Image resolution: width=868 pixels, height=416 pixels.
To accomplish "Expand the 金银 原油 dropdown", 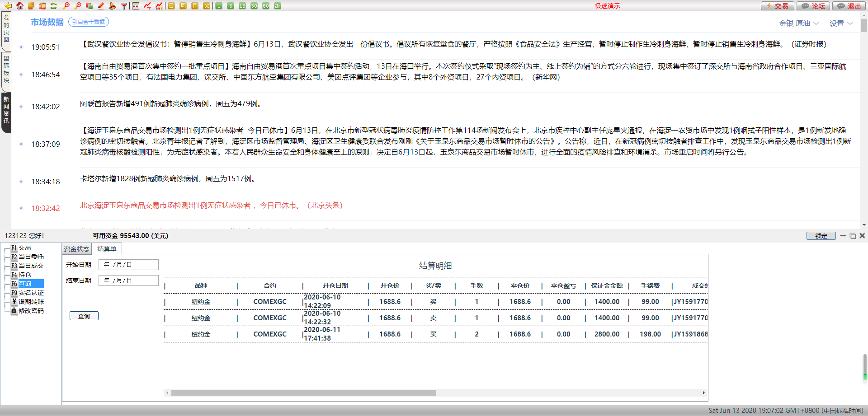I will [x=798, y=23].
